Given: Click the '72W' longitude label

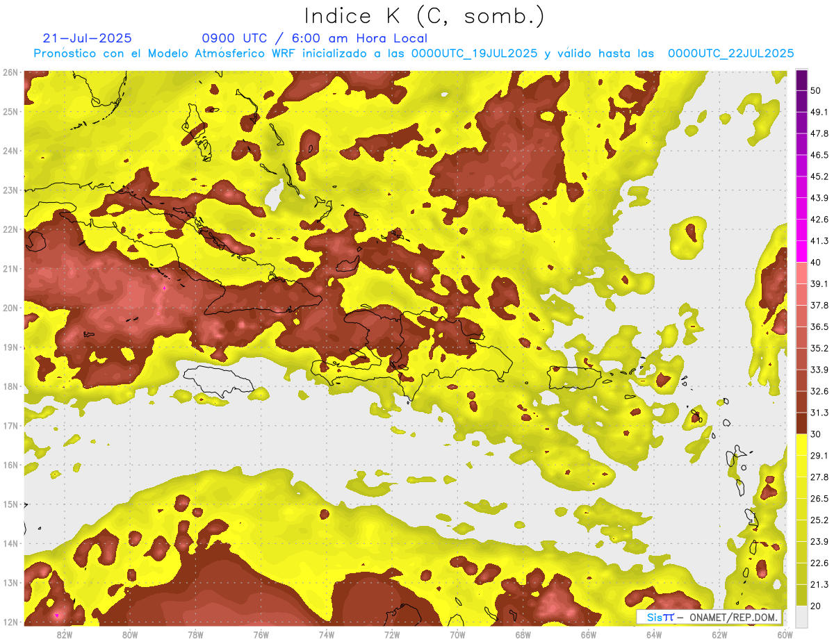Looking at the screenshot, I should [x=392, y=634].
